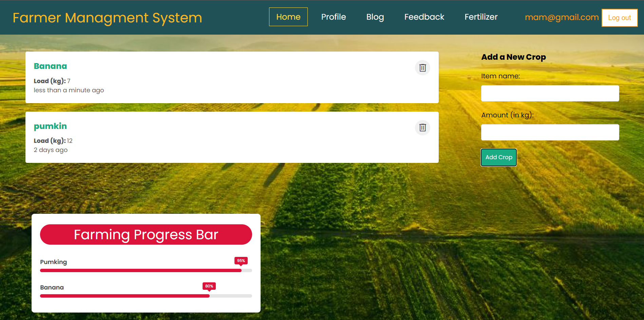Click the Add Crop button
The width and height of the screenshot is (644, 320).
coord(499,157)
